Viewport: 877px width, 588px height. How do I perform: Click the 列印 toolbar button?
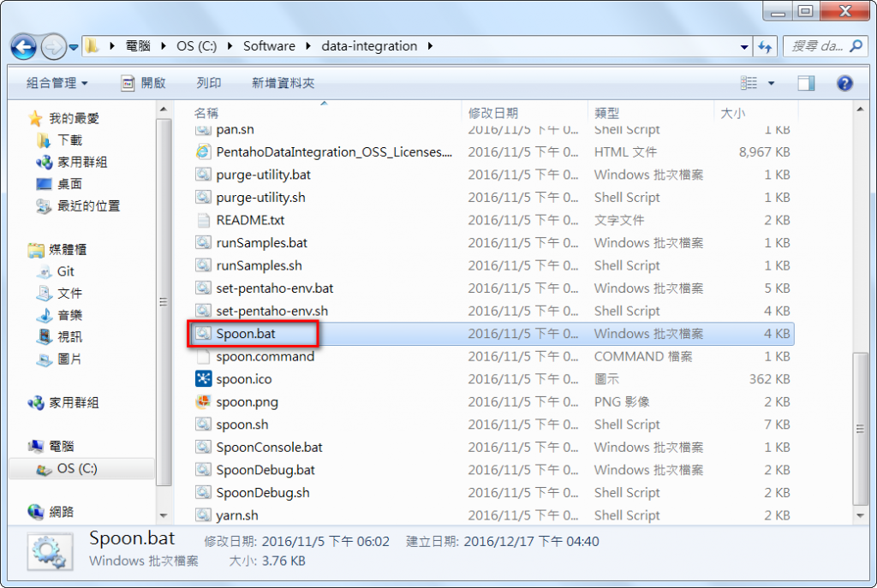coord(209,83)
